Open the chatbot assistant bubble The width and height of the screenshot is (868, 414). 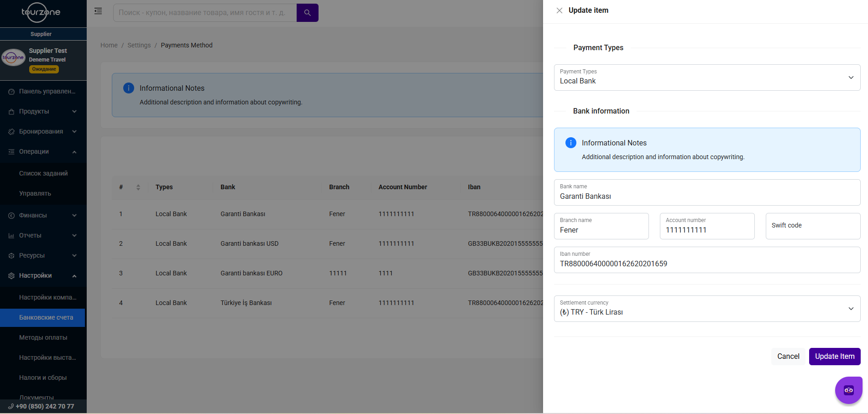coord(848,390)
